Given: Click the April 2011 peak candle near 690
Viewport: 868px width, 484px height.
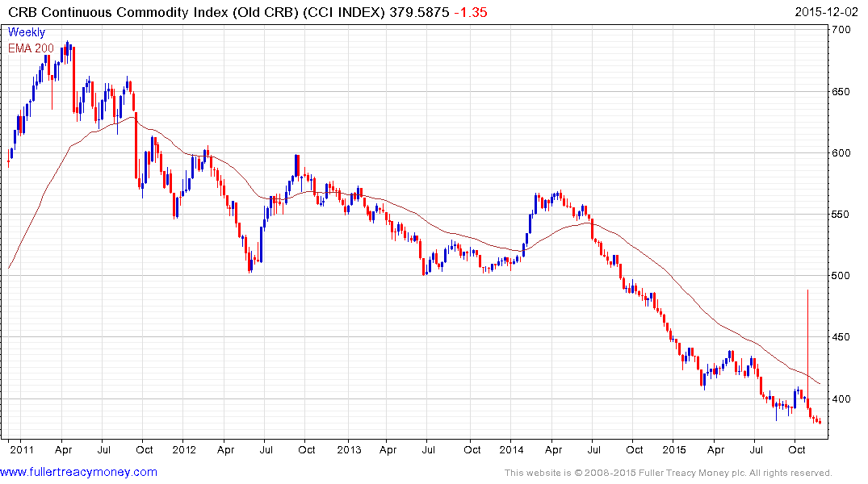Looking at the screenshot, I should click(x=68, y=52).
